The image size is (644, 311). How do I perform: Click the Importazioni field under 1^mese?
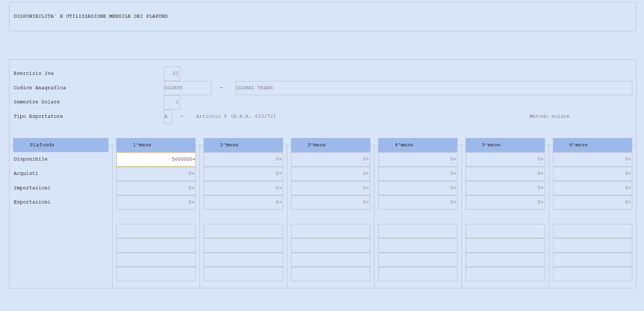click(156, 188)
